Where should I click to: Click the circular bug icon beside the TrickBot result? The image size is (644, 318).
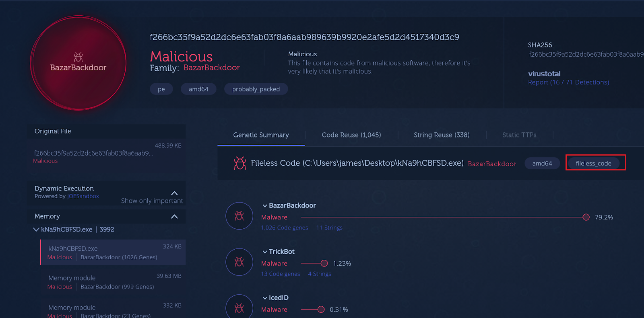click(x=239, y=262)
